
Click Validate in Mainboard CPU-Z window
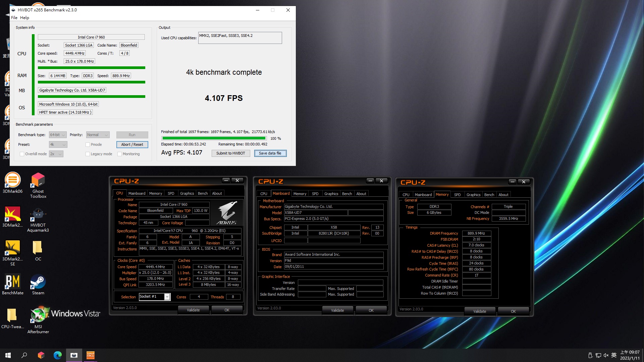click(337, 310)
